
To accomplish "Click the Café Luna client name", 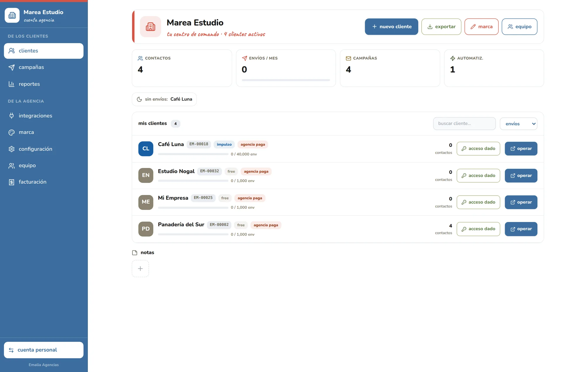I will (171, 144).
